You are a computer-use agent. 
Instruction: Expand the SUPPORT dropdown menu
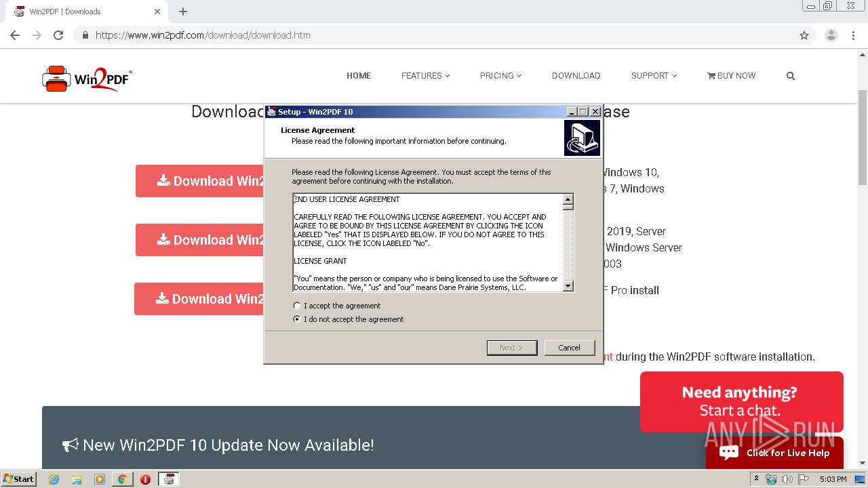[x=654, y=76]
